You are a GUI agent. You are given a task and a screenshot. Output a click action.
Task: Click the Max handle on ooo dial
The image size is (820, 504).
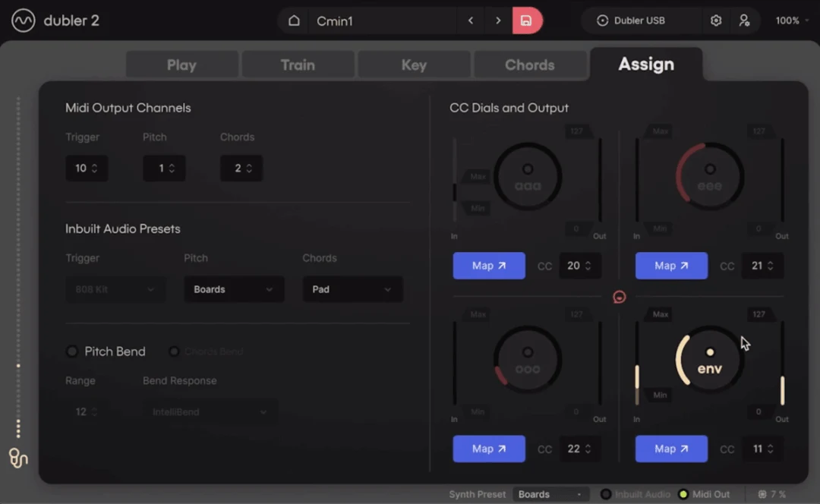pyautogui.click(x=476, y=314)
